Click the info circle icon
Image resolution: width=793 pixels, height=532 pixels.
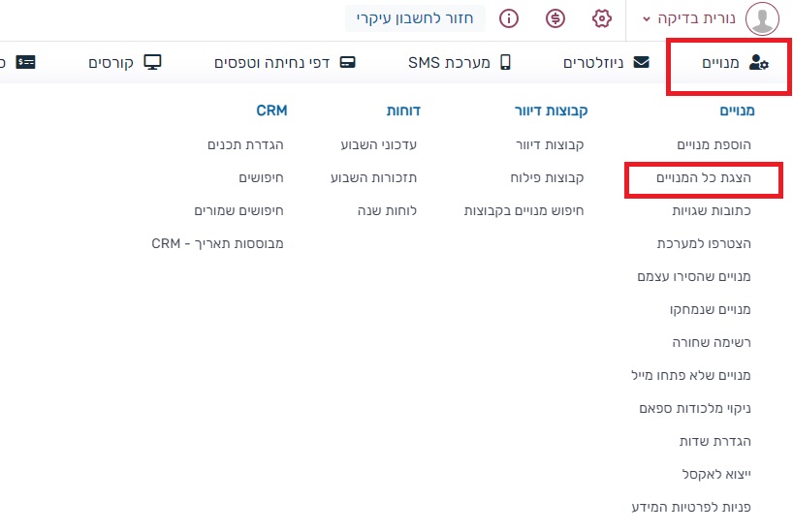pyautogui.click(x=509, y=18)
